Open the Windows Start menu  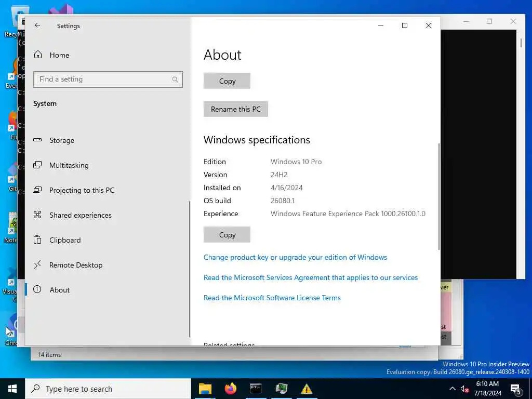click(12, 389)
